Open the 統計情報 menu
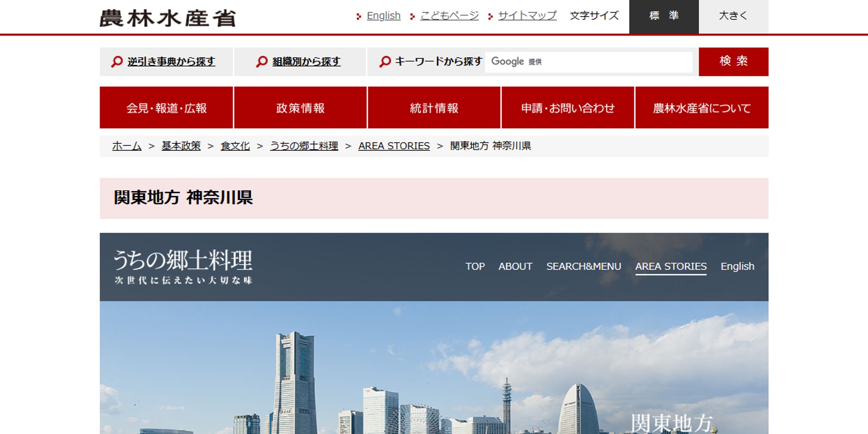The height and width of the screenshot is (434, 868). tap(434, 107)
